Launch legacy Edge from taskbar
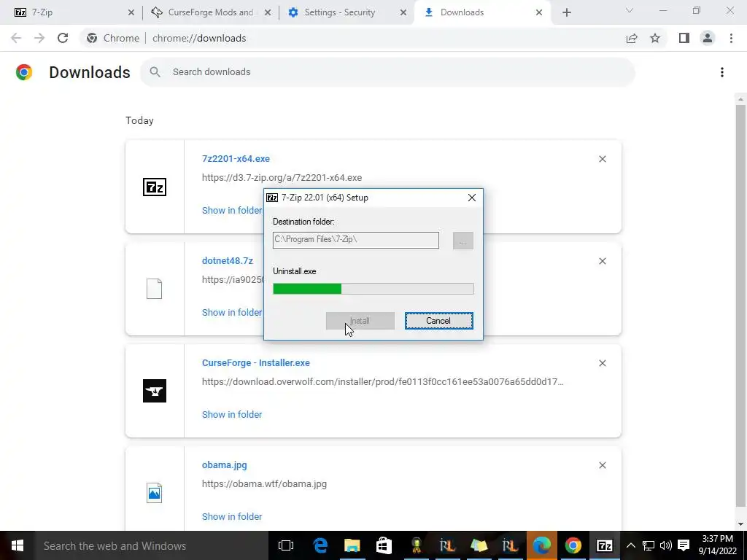 coord(320,545)
